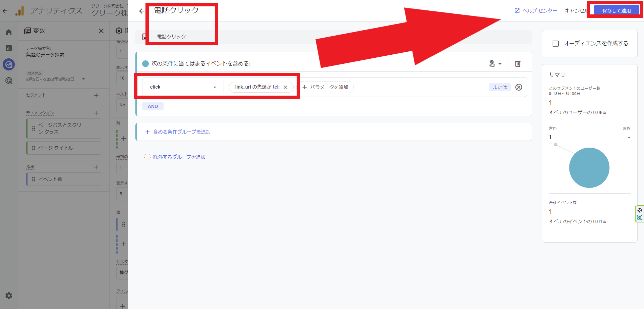Remove the click condition row with circled X
This screenshot has height=309, width=644.
point(518,87)
